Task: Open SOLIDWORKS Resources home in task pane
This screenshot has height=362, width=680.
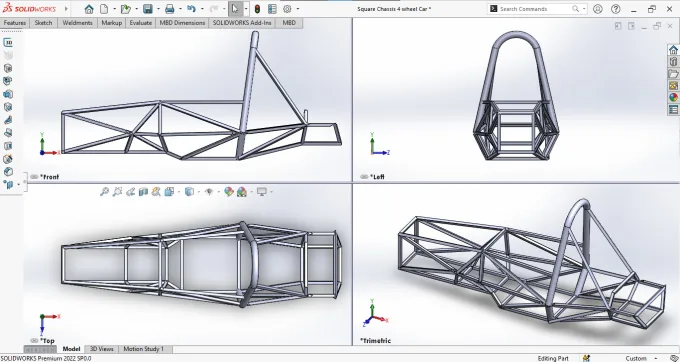Action: 673,49
